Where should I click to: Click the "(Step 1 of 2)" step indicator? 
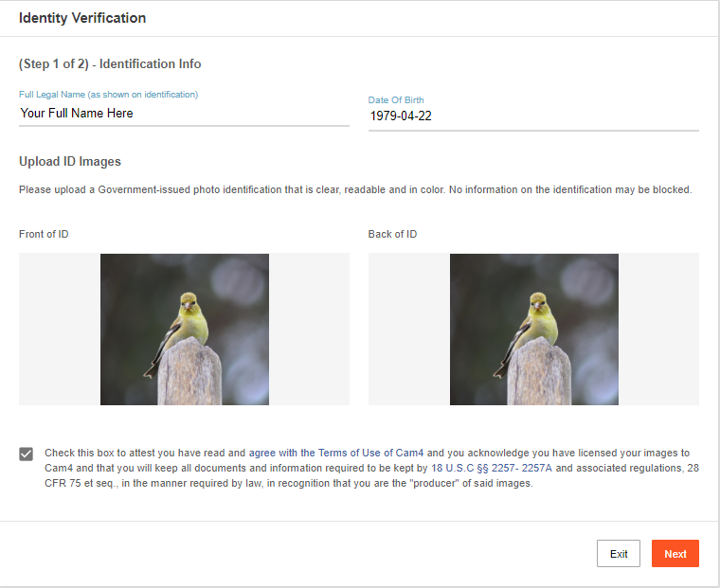click(x=54, y=64)
